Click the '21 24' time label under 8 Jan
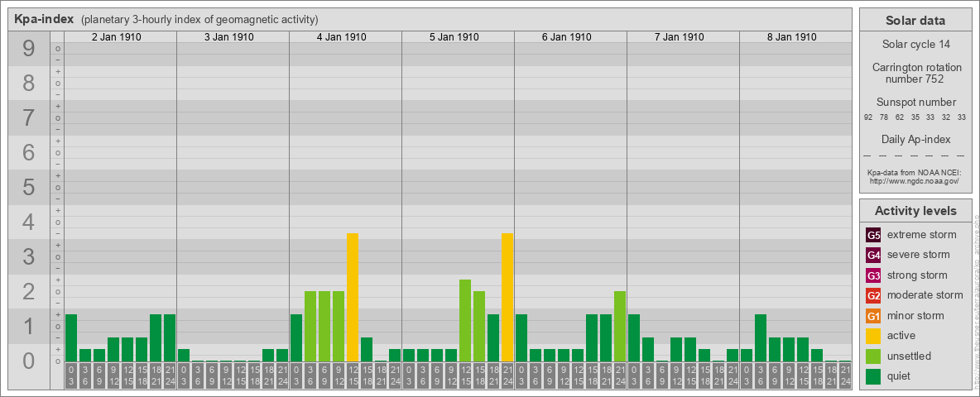This screenshot has width=980, height=397. [x=845, y=376]
